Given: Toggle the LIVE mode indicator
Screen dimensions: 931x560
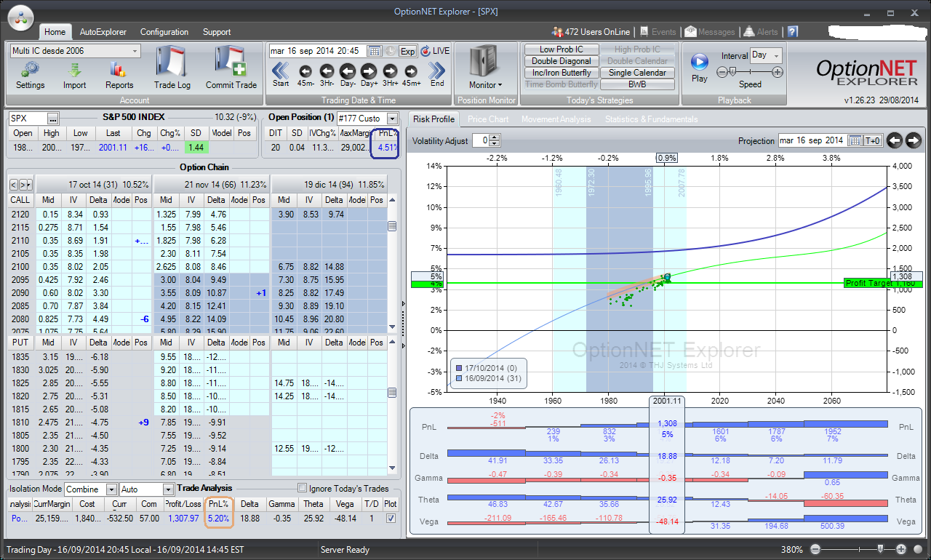Looking at the screenshot, I should (435, 51).
